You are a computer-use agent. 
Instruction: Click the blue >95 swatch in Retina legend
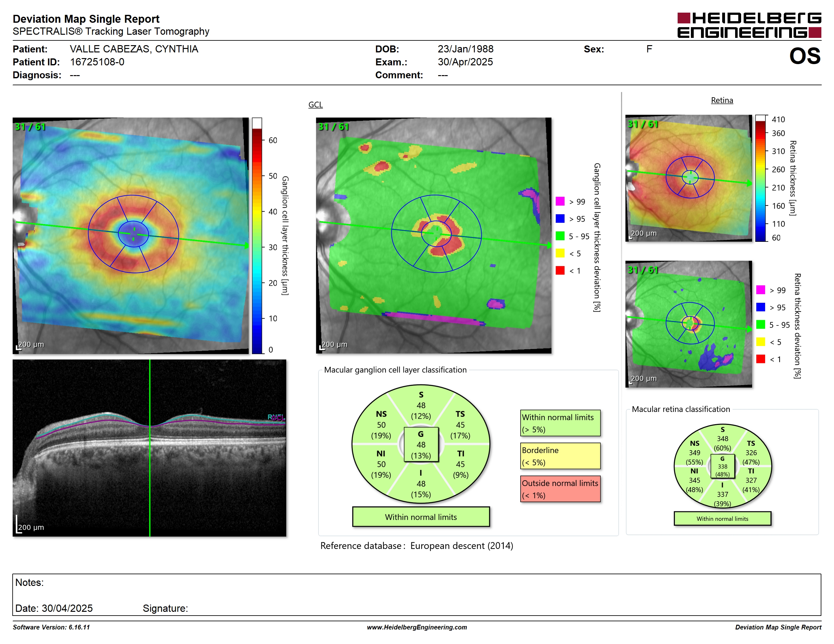pyautogui.click(x=760, y=307)
